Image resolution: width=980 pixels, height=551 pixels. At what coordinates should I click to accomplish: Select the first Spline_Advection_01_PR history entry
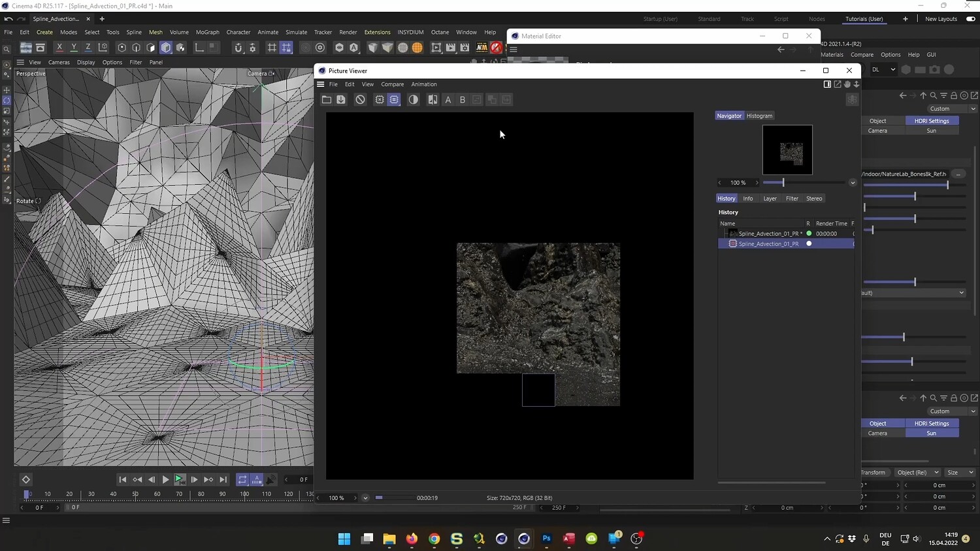coord(768,234)
